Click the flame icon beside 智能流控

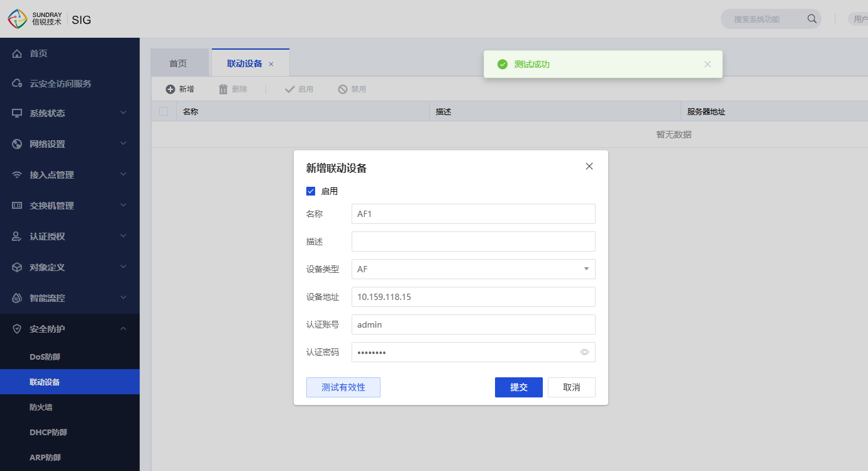coord(17,298)
